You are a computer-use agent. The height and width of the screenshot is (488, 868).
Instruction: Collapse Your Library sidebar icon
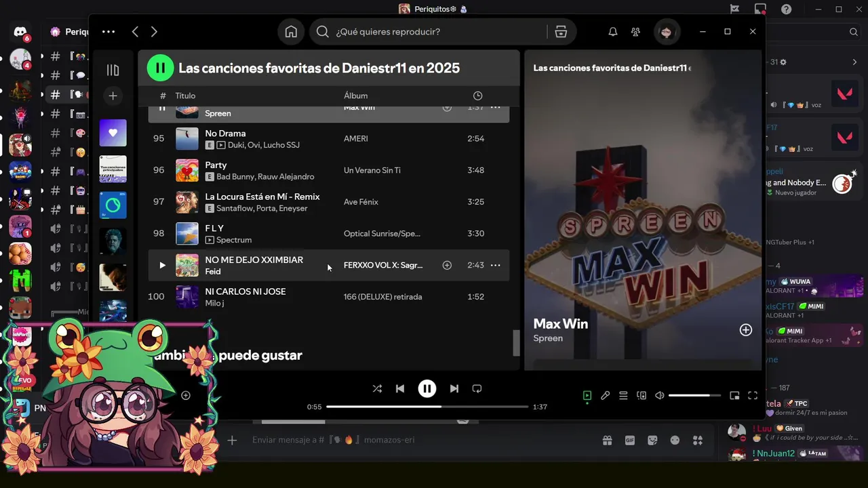click(x=113, y=70)
